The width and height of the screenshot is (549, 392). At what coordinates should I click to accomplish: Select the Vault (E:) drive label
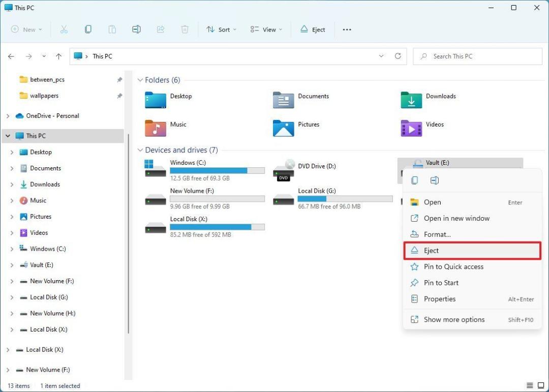437,163
